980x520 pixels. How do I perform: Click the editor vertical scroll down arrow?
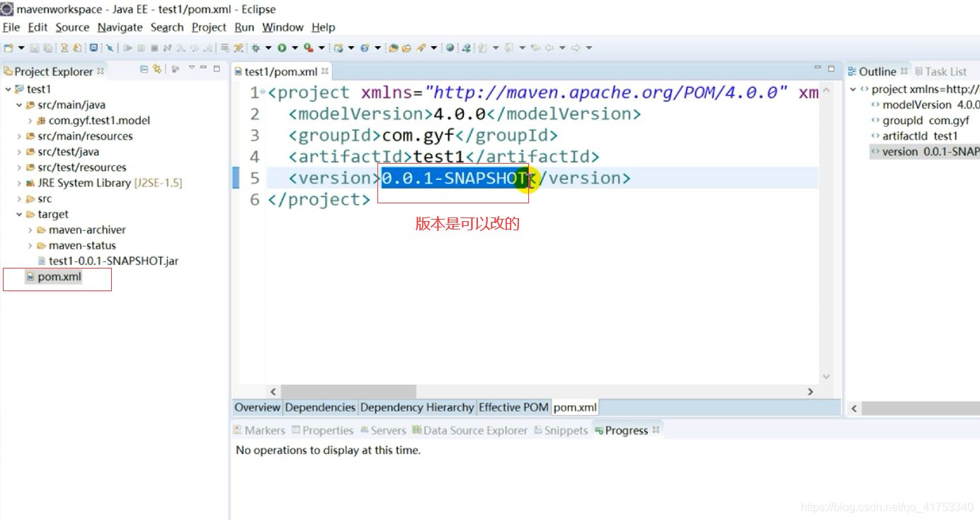click(x=826, y=377)
